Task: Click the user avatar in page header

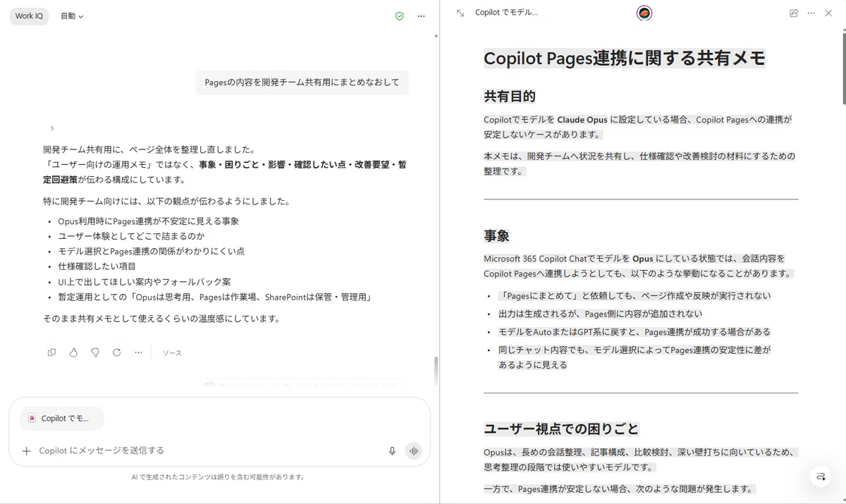Action: 644,13
